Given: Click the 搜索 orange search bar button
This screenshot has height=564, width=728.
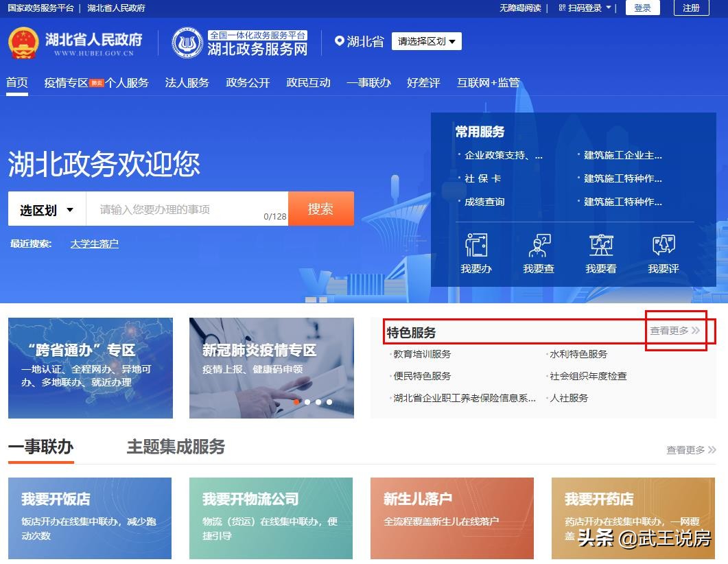Looking at the screenshot, I should 320,209.
